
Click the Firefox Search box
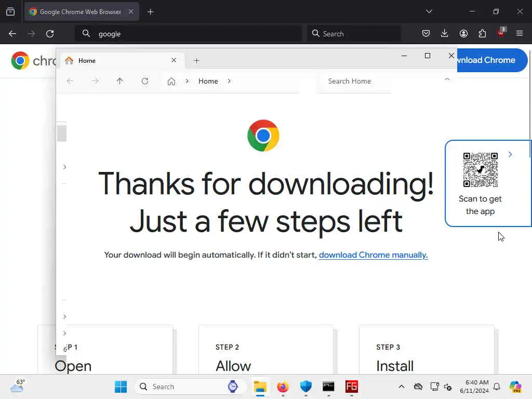pyautogui.click(x=353, y=34)
